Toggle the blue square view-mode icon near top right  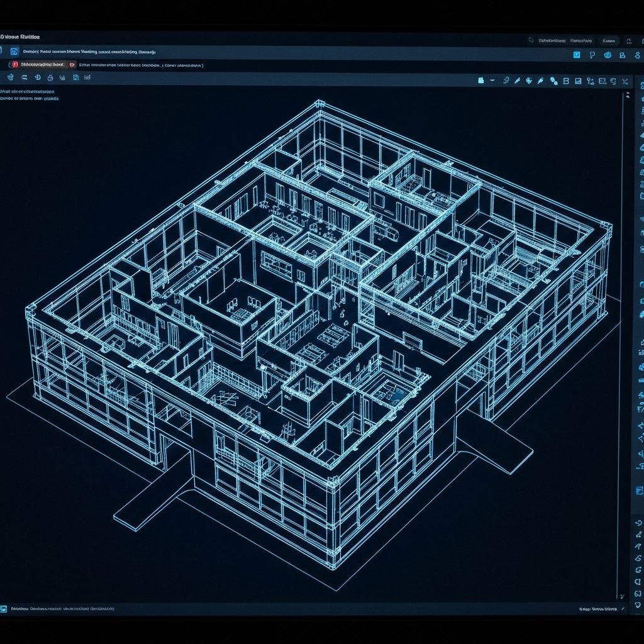tap(576, 55)
